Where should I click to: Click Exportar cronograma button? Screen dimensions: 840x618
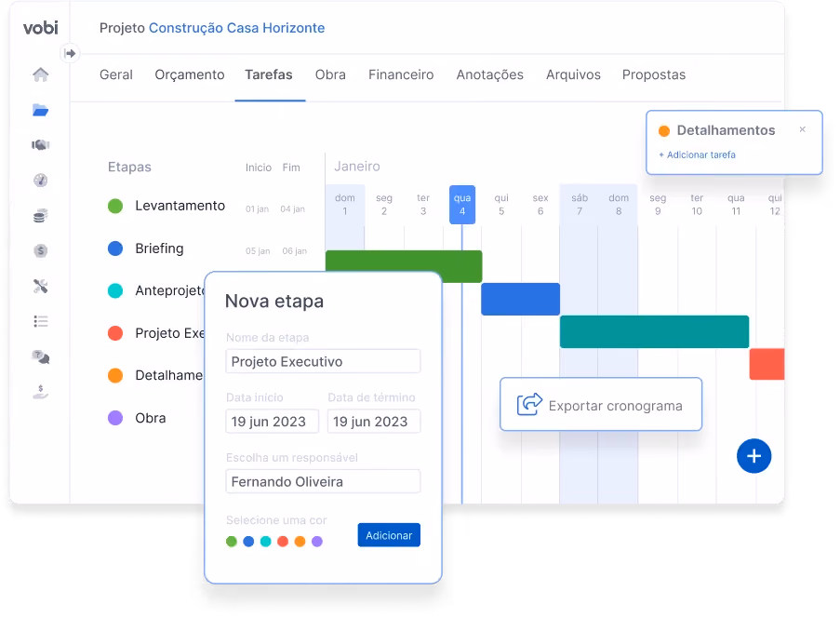pyautogui.click(x=601, y=405)
